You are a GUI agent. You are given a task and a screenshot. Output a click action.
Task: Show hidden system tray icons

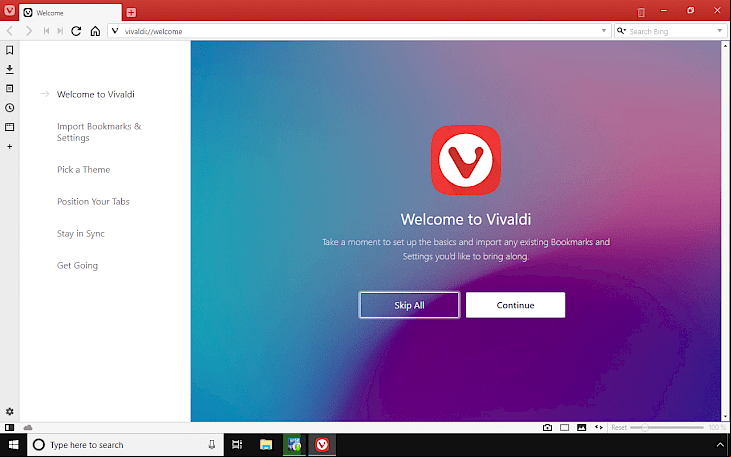click(x=718, y=445)
